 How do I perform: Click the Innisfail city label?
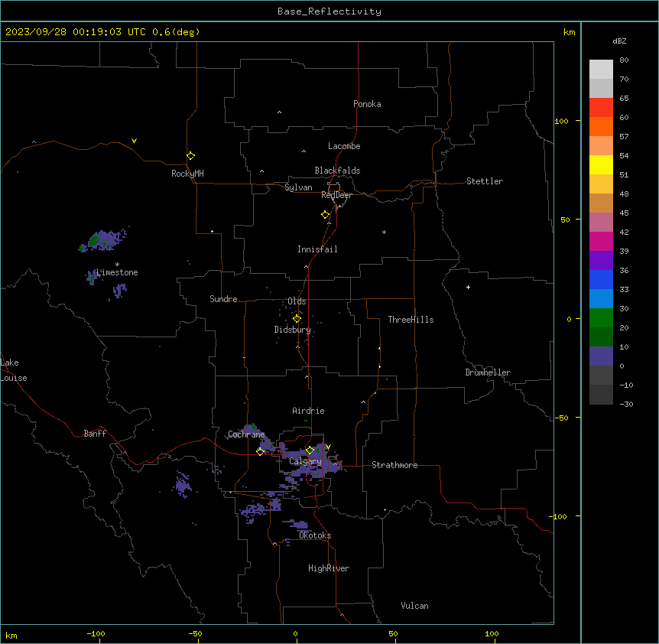click(317, 249)
